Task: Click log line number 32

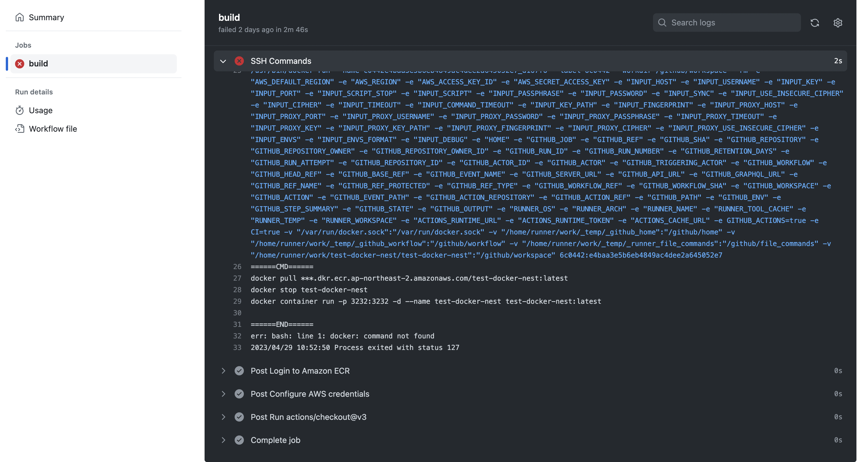Action: pyautogui.click(x=237, y=336)
